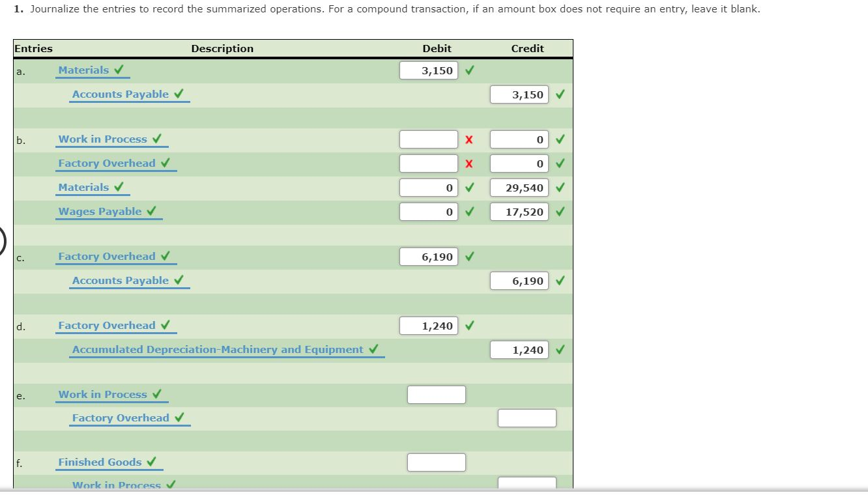
Task: Open the Materials account selector in entry a
Action: pyautogui.click(x=83, y=70)
